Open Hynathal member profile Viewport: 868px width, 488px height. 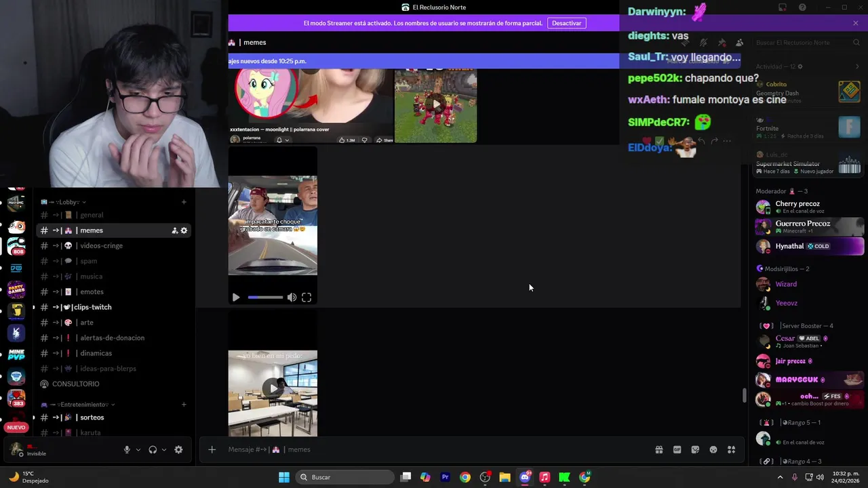(x=808, y=246)
